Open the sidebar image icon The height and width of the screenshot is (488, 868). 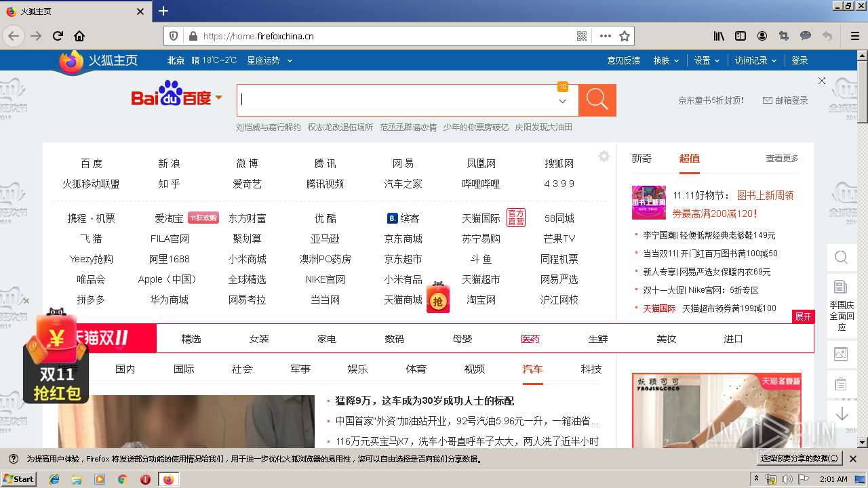click(x=841, y=354)
